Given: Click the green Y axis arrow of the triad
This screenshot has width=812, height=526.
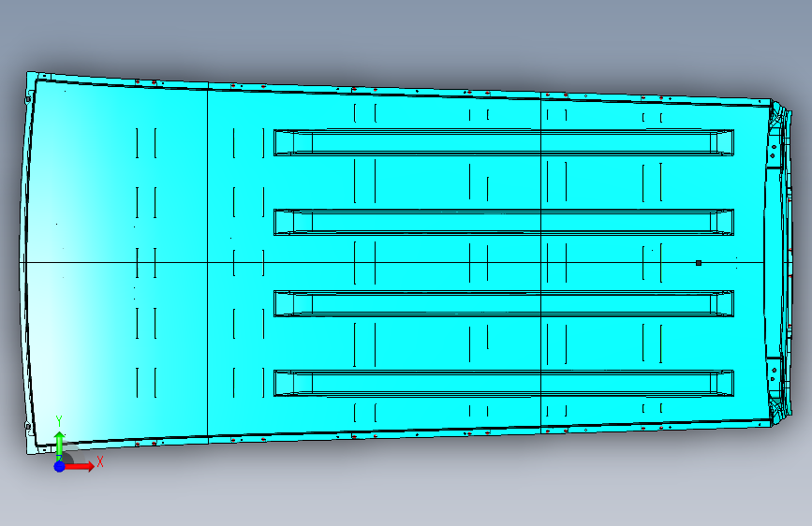Looking at the screenshot, I should 60,446.
